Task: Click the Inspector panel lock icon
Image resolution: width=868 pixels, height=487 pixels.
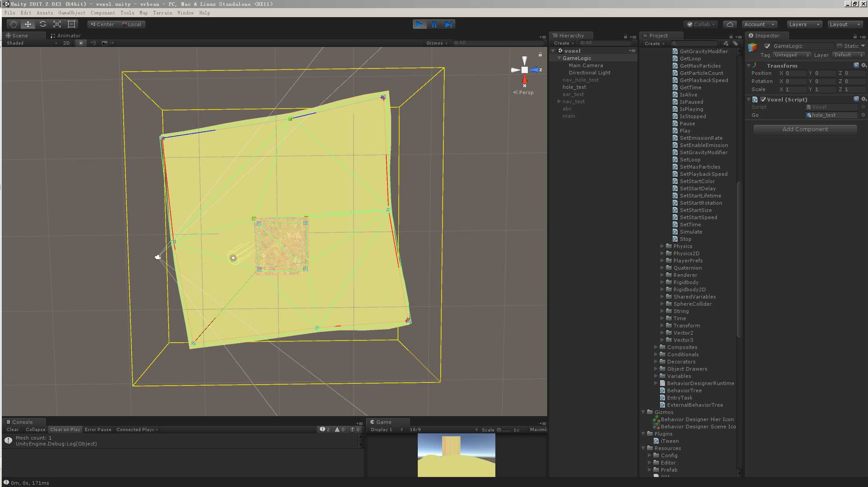Action: click(x=855, y=37)
